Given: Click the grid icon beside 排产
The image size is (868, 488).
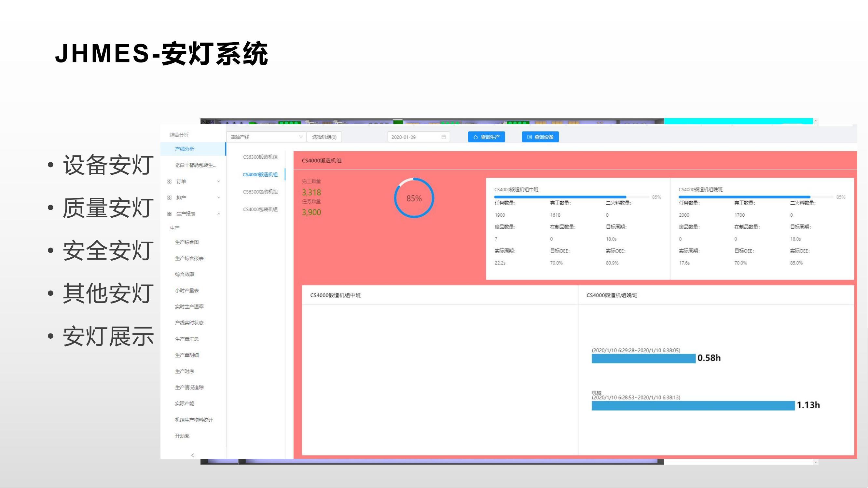Looking at the screenshot, I should point(170,198).
